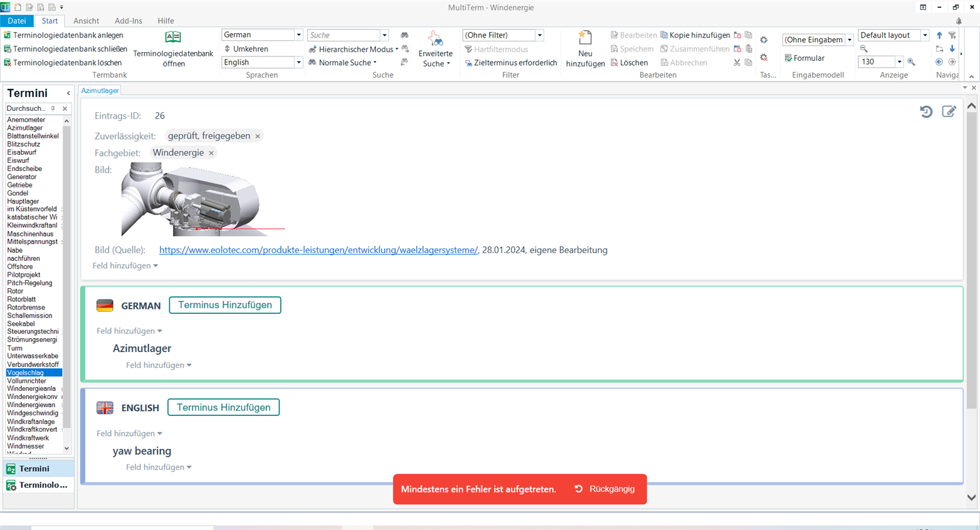Screen dimensions: 980x530
Task: Select 'Anemometer' in the term list
Action: 26,120
